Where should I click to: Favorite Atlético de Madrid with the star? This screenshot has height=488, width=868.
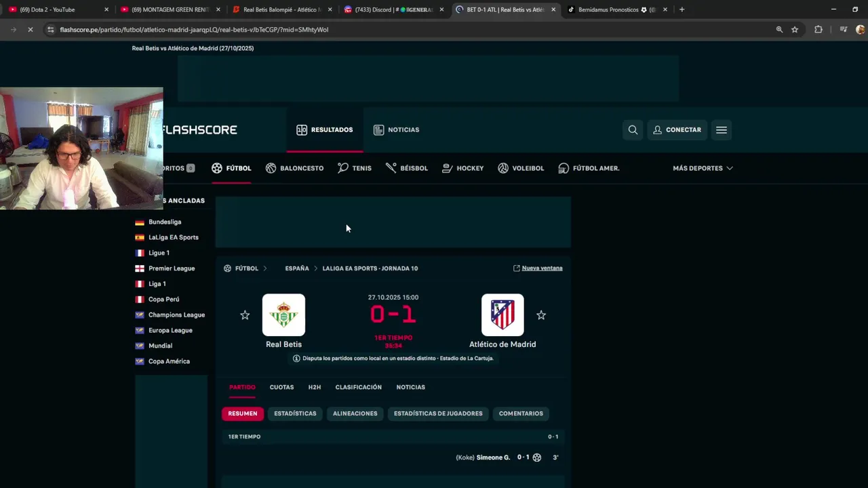541,315
